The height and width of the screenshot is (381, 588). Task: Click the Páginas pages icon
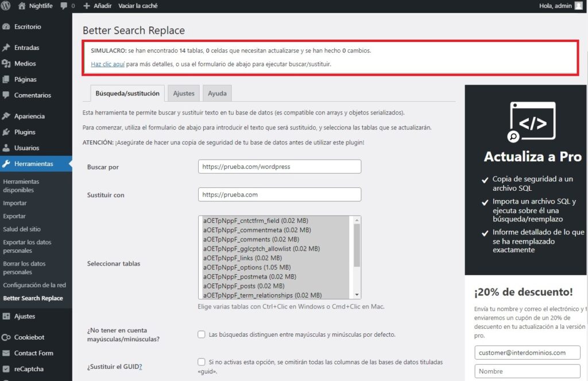6,79
